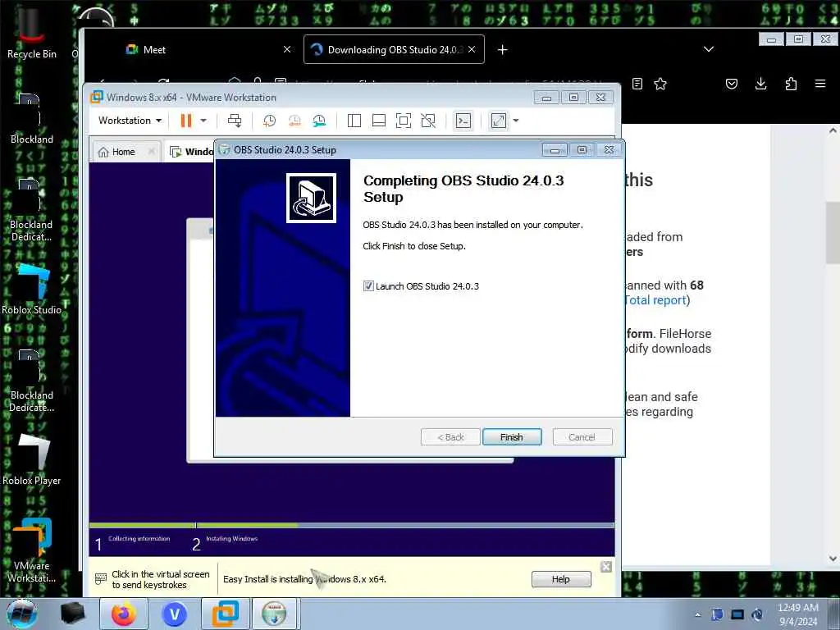Click Revert to snapshot icon in VMware

pyautogui.click(x=294, y=121)
